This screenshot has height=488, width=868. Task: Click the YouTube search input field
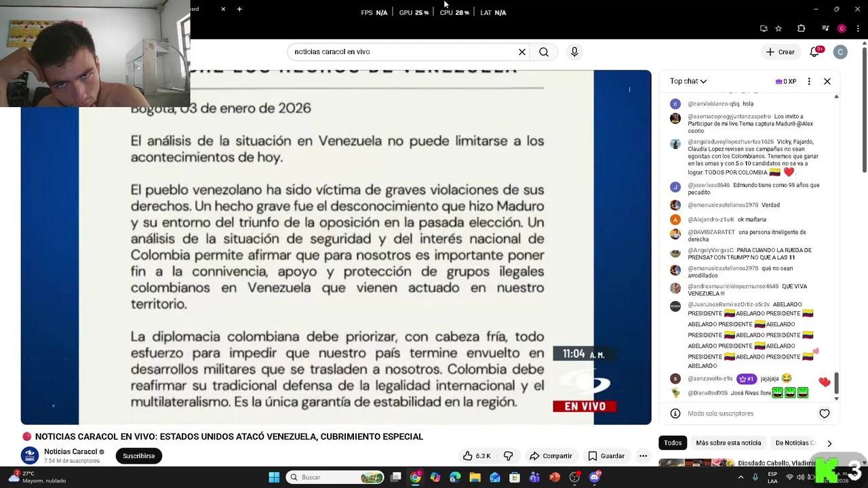point(403,52)
